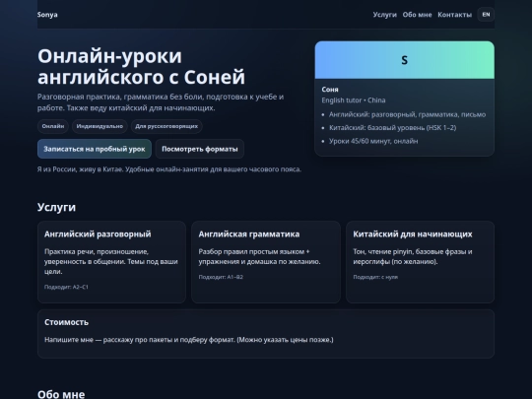Click the Уроки 45/60 минут, онлайн item

click(373, 141)
